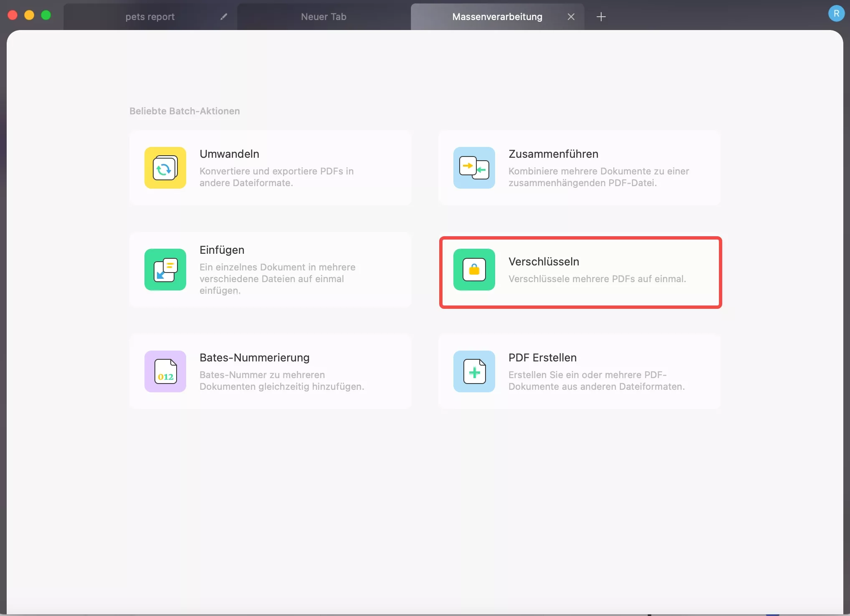Click the green fullscreen window button

click(46, 15)
